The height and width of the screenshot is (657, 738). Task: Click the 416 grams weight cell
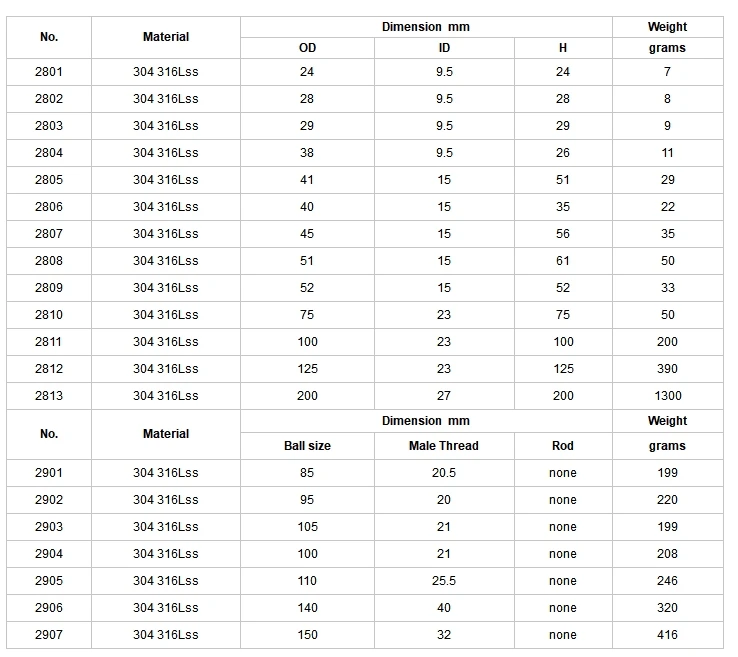tap(667, 635)
